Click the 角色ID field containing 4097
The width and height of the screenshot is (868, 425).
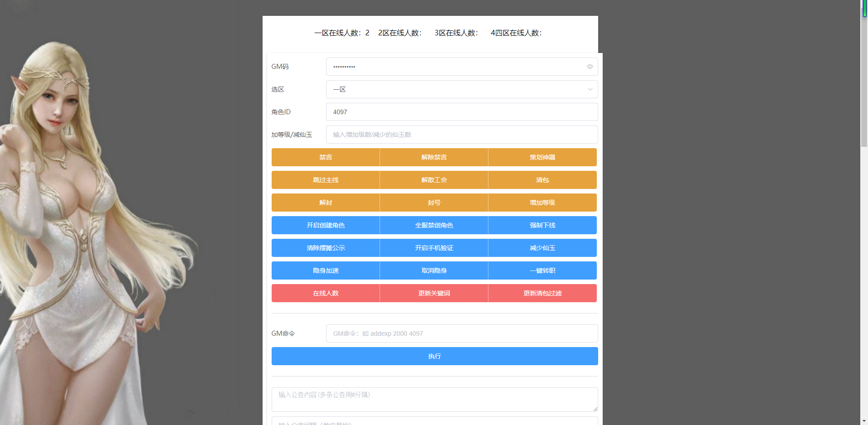462,112
